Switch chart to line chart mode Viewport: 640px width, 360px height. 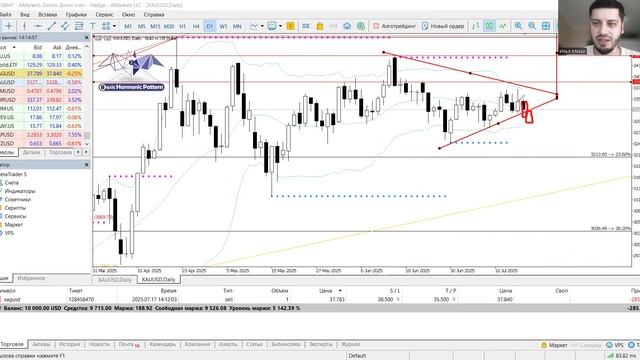point(503,26)
